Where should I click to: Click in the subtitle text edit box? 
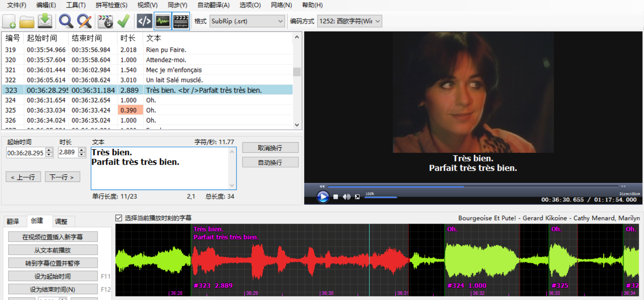160,168
